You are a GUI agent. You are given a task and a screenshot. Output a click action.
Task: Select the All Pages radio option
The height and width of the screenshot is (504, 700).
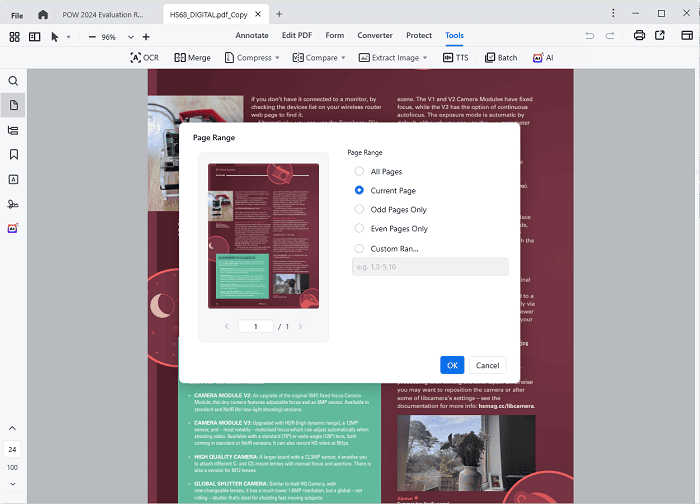click(360, 172)
